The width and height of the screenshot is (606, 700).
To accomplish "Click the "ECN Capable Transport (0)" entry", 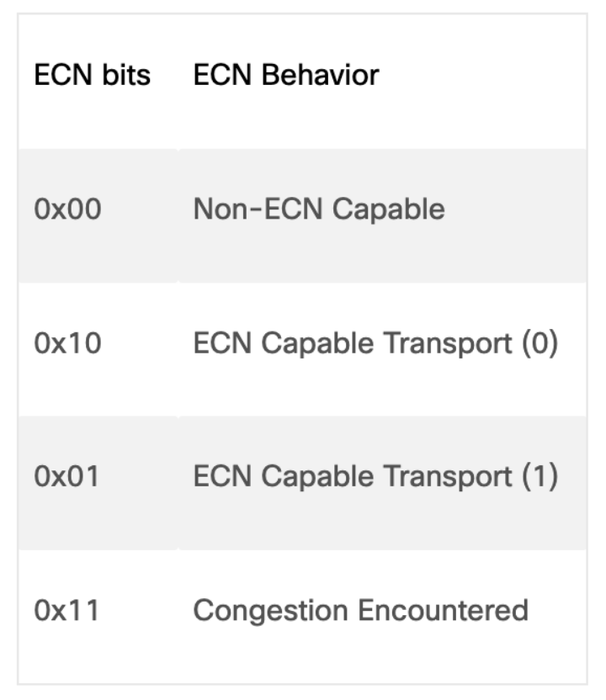I will tap(375, 342).
